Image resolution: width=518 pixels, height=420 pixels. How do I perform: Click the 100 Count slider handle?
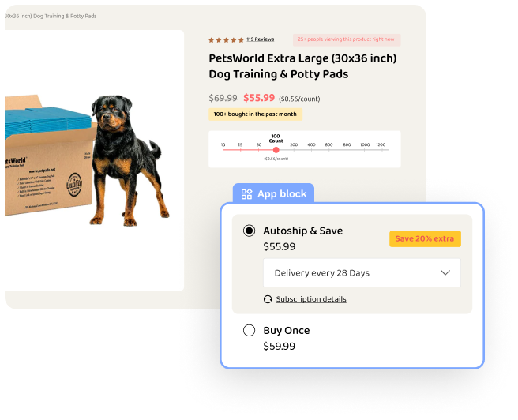point(276,150)
